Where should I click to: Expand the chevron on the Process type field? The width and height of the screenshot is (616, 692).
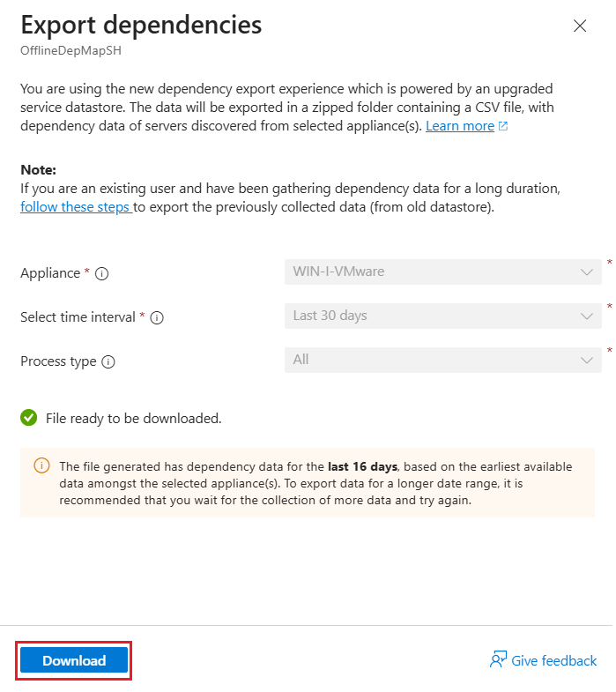(x=586, y=361)
